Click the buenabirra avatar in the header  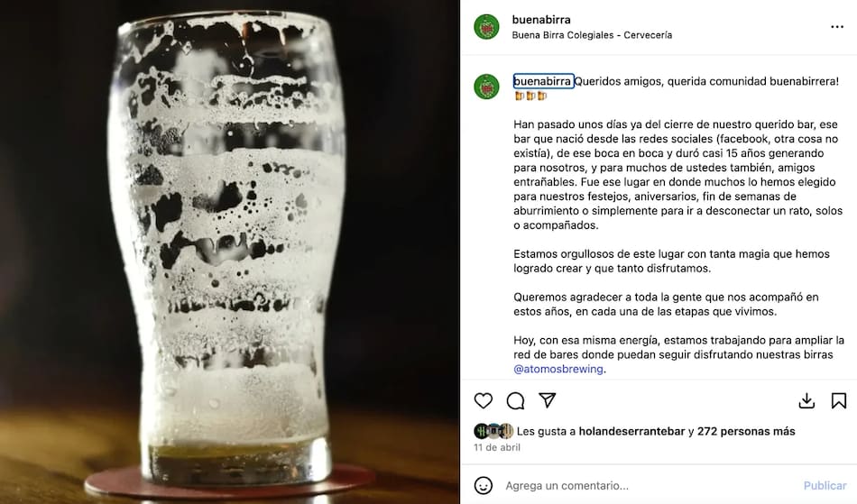pyautogui.click(x=486, y=27)
